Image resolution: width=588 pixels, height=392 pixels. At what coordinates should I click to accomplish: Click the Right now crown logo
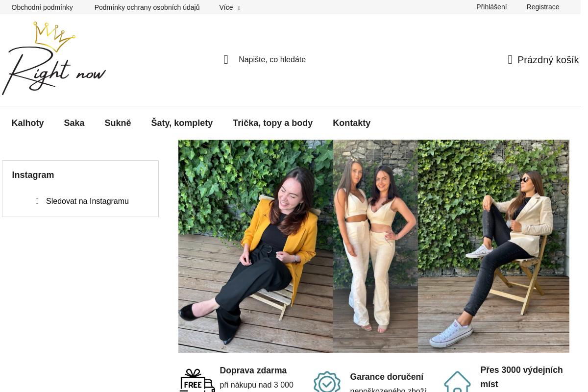tap(54, 58)
